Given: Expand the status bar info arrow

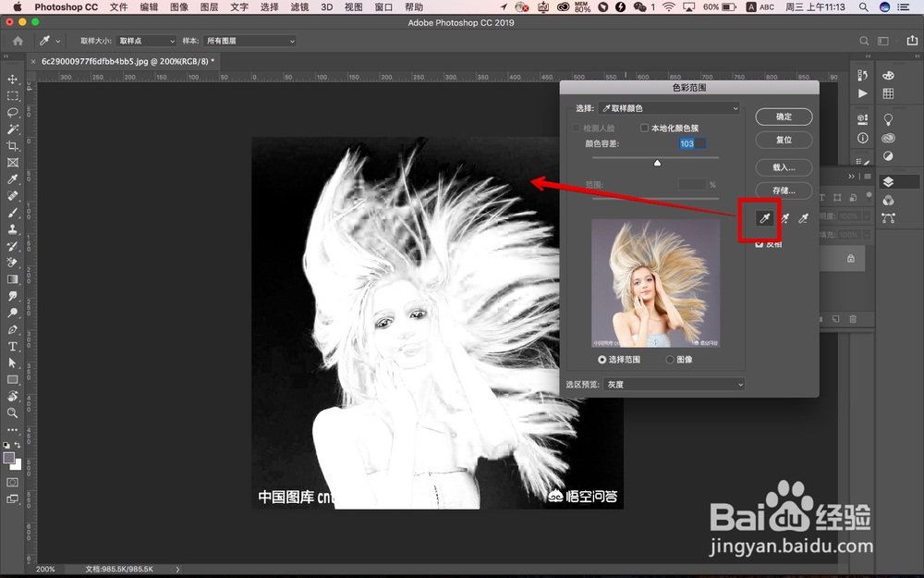Looking at the screenshot, I should (177, 569).
